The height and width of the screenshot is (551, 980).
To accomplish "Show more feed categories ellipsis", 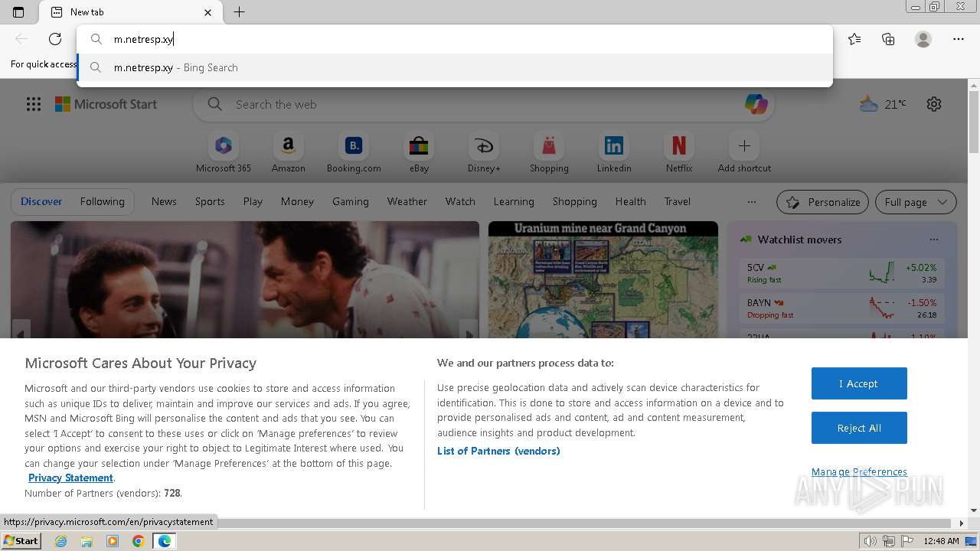I will coord(752,202).
